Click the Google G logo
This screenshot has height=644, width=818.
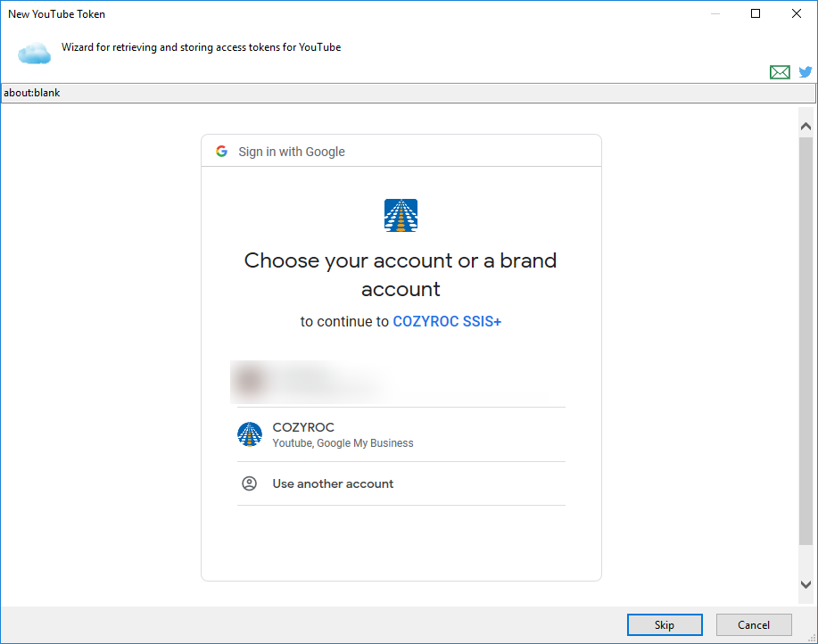coord(222,152)
